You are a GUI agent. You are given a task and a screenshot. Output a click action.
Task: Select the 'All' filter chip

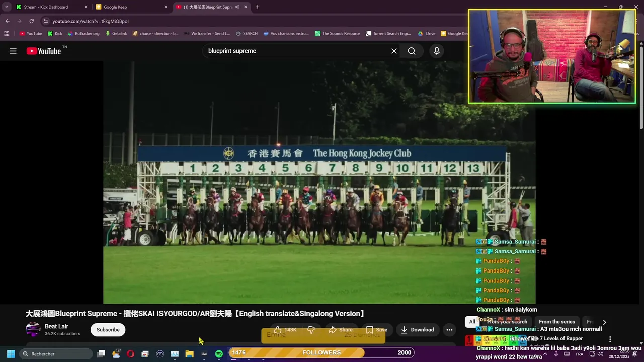472,322
